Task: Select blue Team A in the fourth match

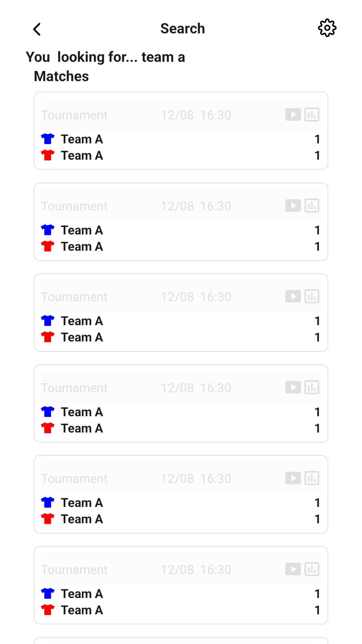Action: click(x=82, y=412)
